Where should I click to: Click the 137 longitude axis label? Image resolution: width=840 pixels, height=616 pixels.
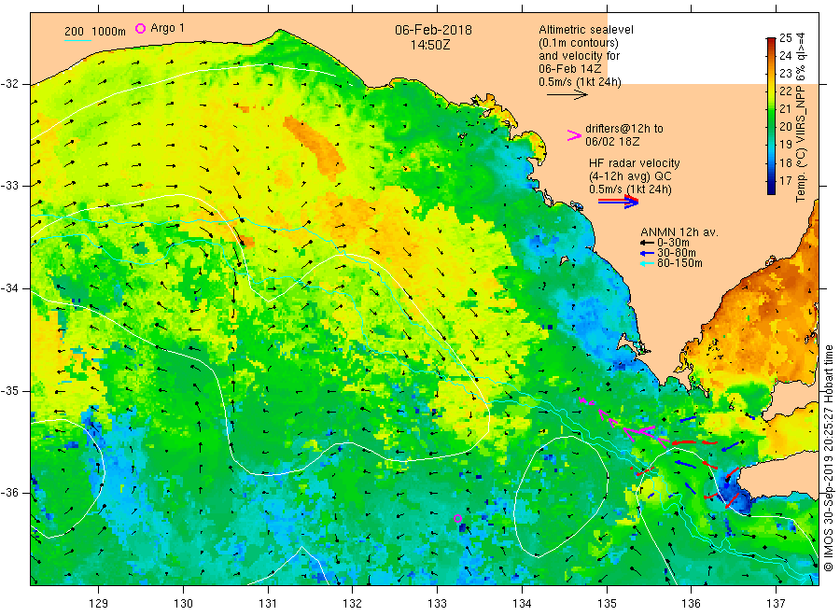click(x=776, y=604)
